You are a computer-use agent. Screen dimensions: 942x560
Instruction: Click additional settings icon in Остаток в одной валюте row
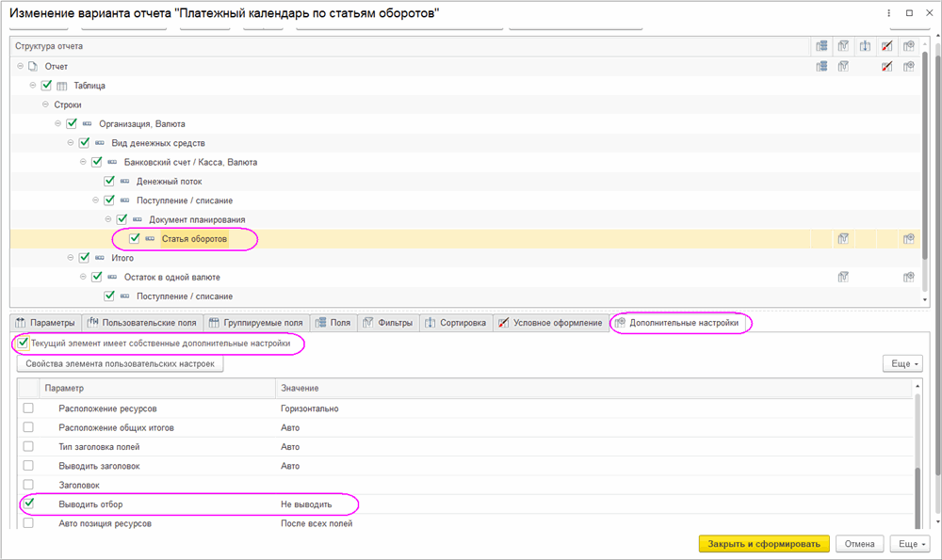pyautogui.click(x=909, y=278)
